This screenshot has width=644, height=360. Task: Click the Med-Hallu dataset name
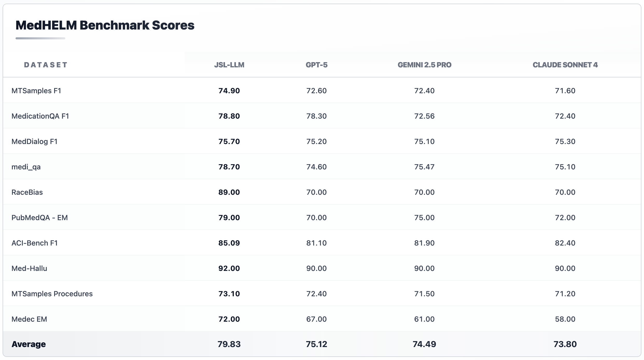tap(29, 268)
